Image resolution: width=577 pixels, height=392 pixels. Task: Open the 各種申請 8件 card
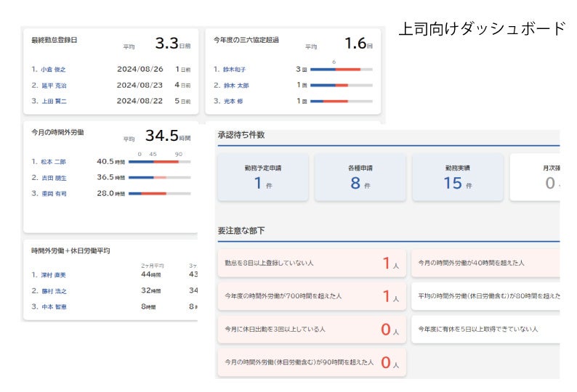click(x=360, y=178)
